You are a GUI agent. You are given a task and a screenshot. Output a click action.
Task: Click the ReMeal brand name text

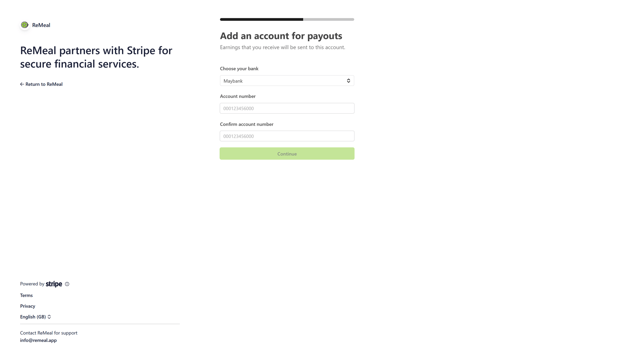point(41,25)
